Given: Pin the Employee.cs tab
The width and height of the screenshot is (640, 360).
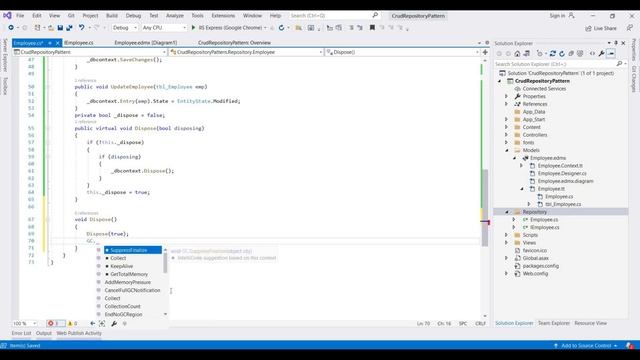Looking at the screenshot, I should [x=50, y=43].
